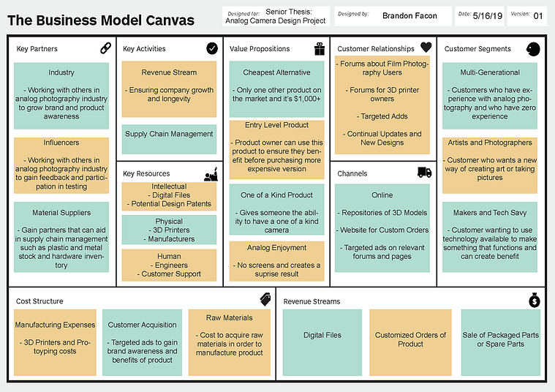Screen dimensions: 555x392
Task: Select the Customized Orders of Product note
Action: coord(411,342)
